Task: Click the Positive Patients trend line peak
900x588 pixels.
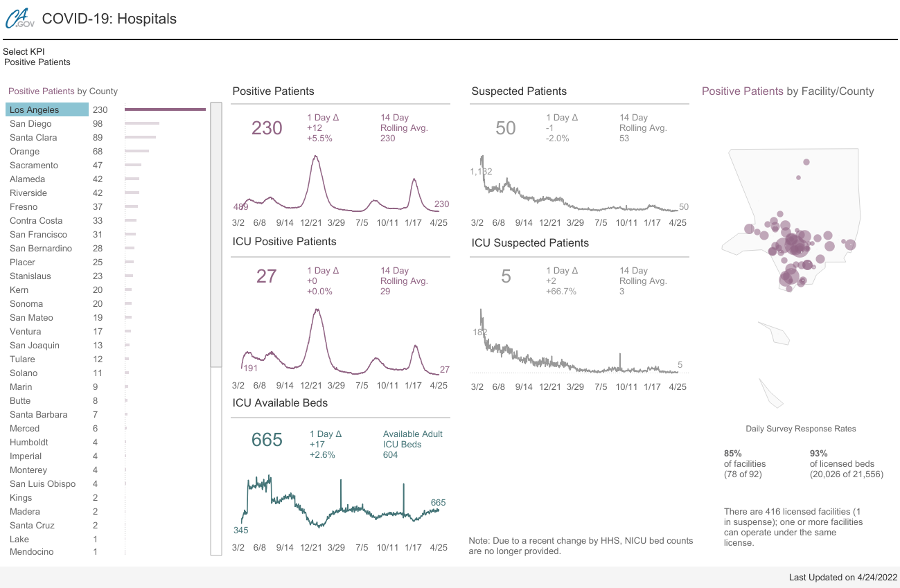Action: coord(316,157)
